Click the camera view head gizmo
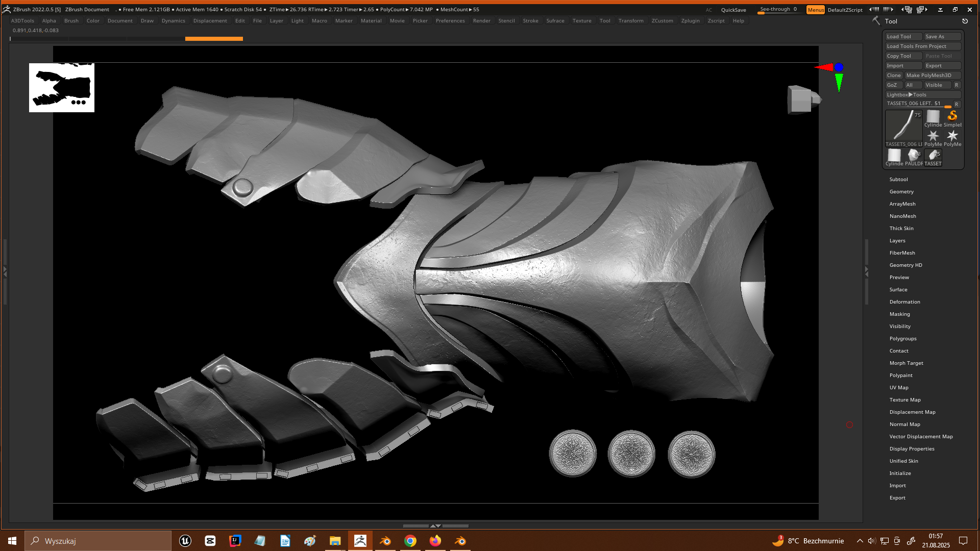Viewport: 980px width, 551px height. point(803,99)
